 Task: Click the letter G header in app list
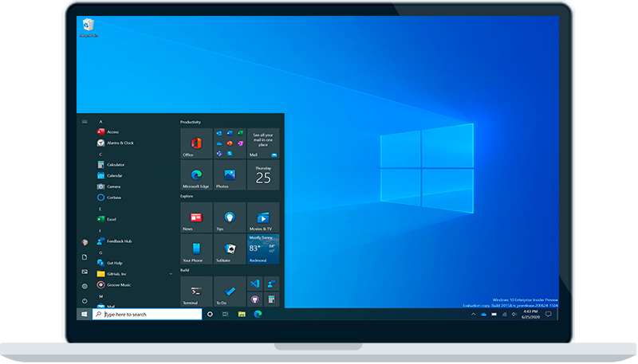pyautogui.click(x=101, y=252)
